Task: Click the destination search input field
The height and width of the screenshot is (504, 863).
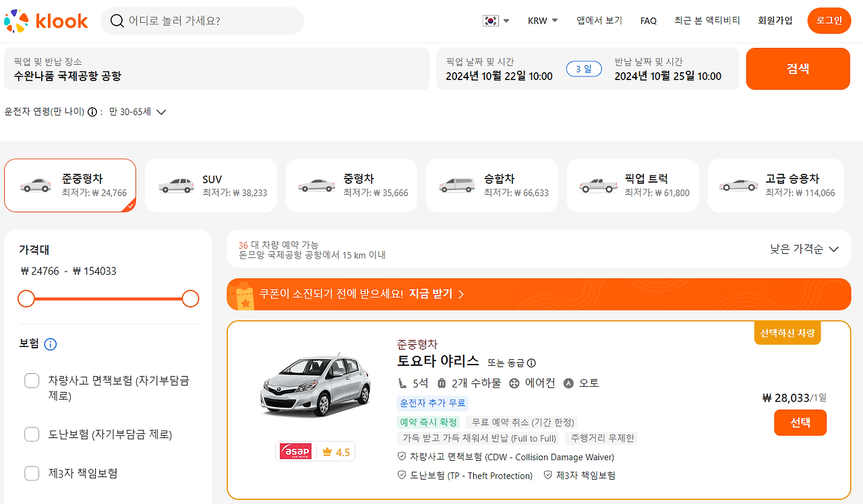Action: pos(202,21)
